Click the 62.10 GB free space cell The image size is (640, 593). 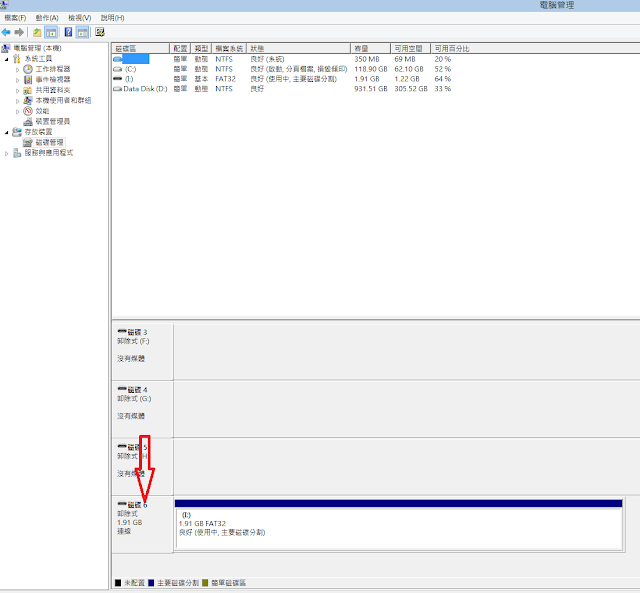409,69
